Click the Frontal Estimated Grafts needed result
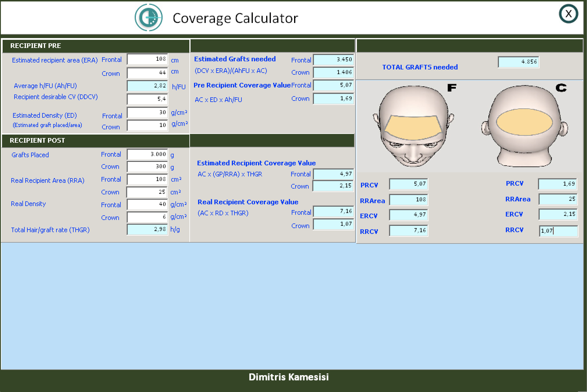Viewport: 587px width, 392px height. point(333,60)
